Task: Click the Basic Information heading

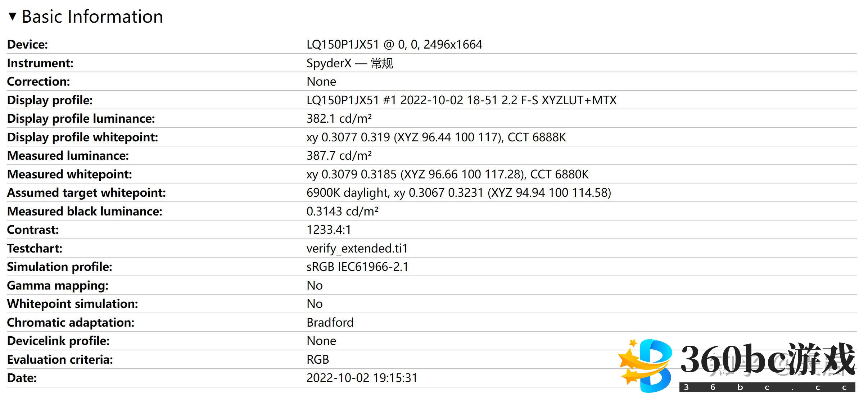Action: [x=92, y=17]
